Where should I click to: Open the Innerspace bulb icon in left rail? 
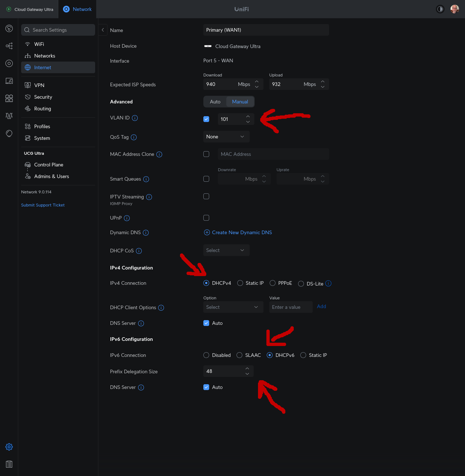click(x=9, y=133)
